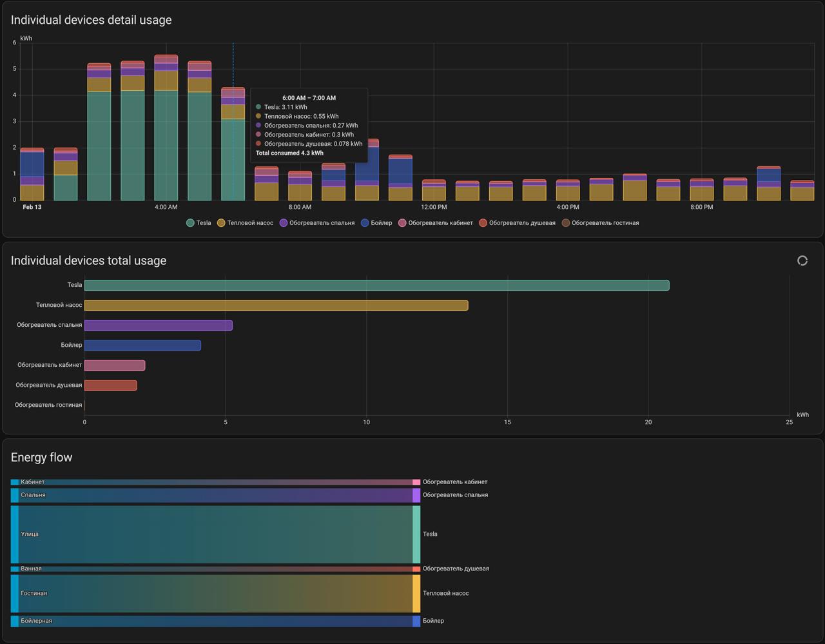Select the blue Бойлер total usage bar
This screenshot has height=644, width=825.
pos(142,345)
